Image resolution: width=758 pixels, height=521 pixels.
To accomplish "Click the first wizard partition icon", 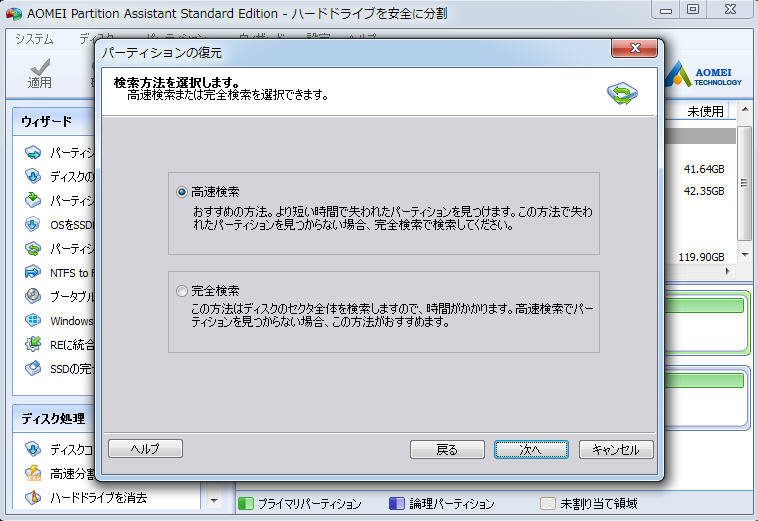I will (33, 153).
